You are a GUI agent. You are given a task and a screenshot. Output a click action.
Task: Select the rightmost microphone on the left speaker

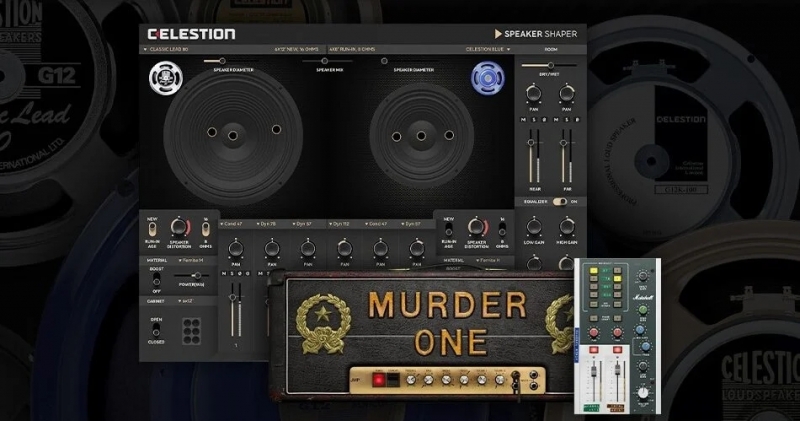pyautogui.click(x=276, y=130)
